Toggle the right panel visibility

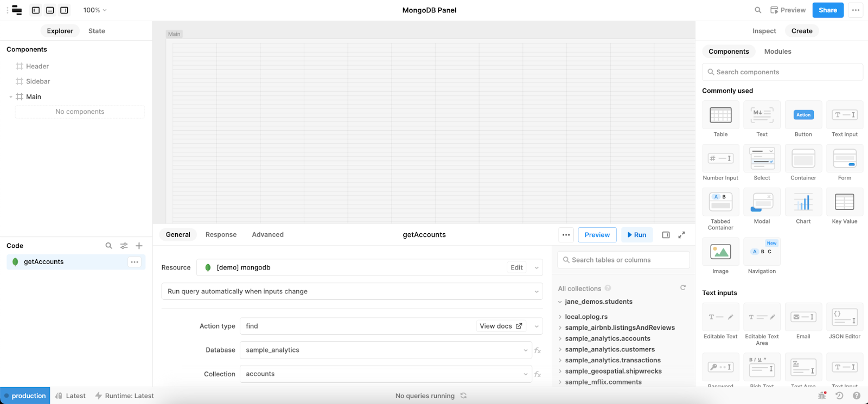click(x=64, y=10)
